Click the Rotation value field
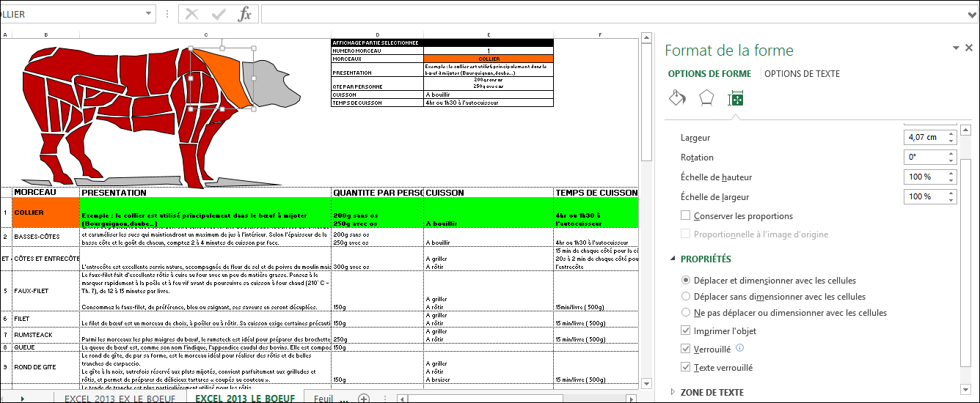The image size is (980, 403). pos(926,157)
